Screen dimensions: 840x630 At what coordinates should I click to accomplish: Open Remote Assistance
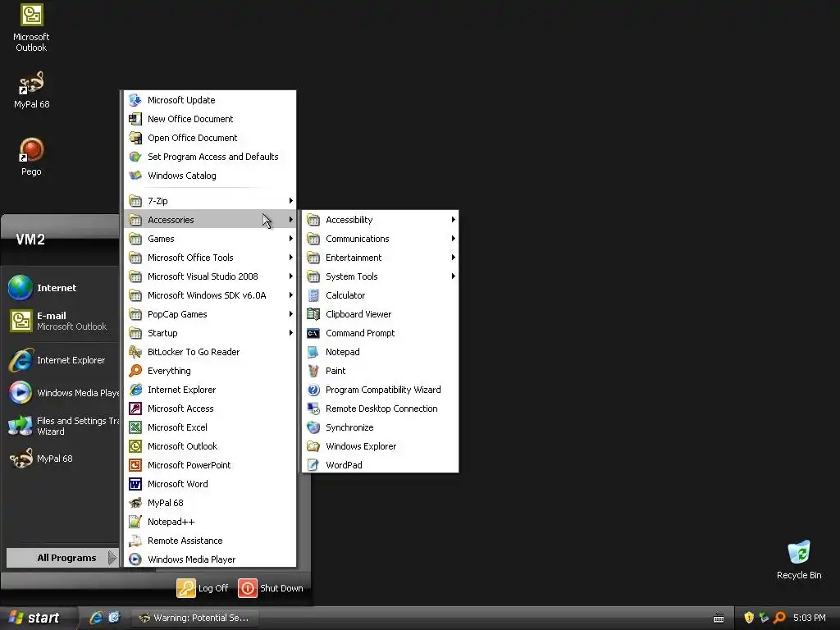pyautogui.click(x=210, y=541)
